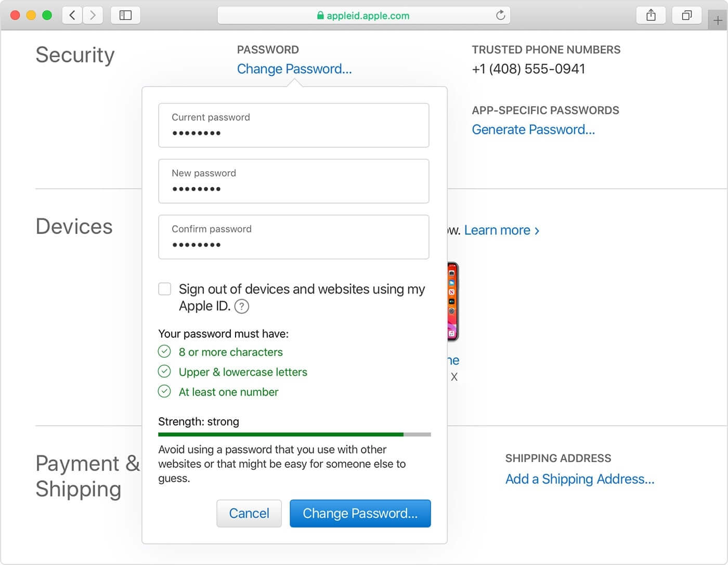728x565 pixels.
Task: Click the Safari back navigation arrow
Action: 72,15
